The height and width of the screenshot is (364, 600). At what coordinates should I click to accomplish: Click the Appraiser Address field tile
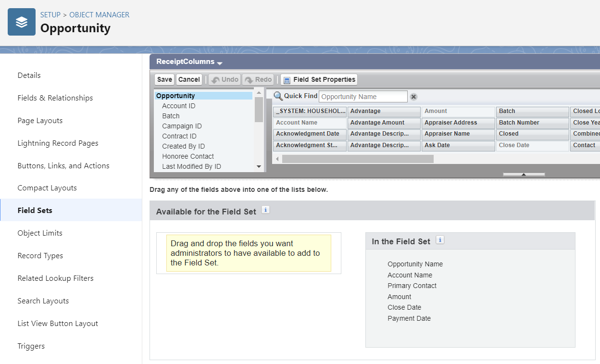click(x=458, y=123)
